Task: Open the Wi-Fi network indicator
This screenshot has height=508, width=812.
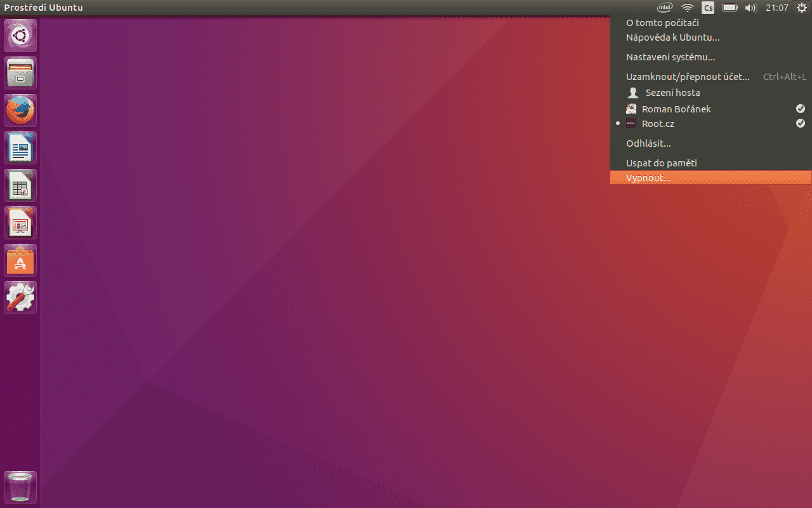Action: [x=687, y=8]
